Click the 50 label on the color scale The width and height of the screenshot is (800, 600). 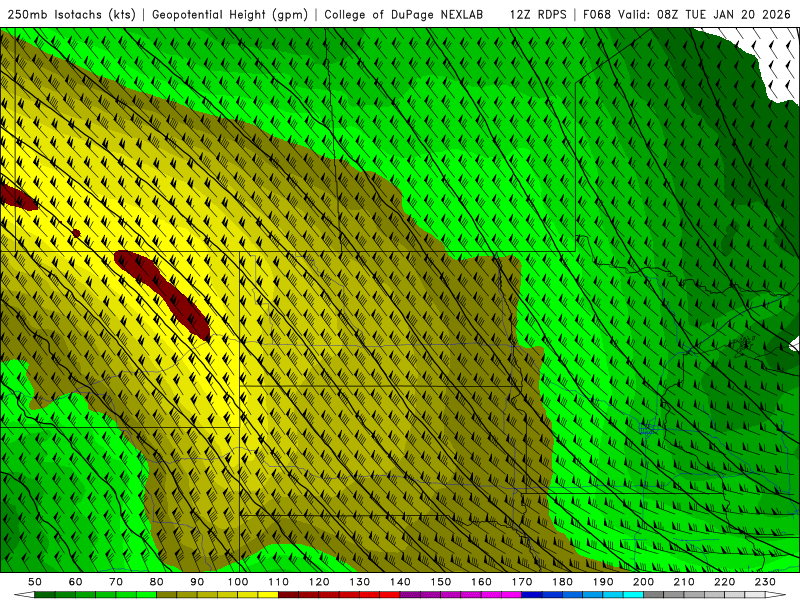35,582
